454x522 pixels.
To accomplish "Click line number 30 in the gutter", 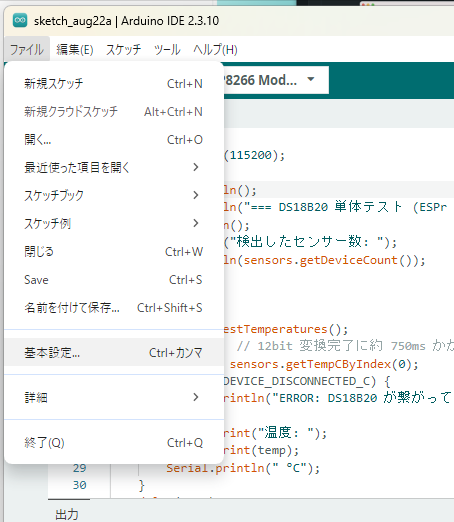I will click(79, 485).
